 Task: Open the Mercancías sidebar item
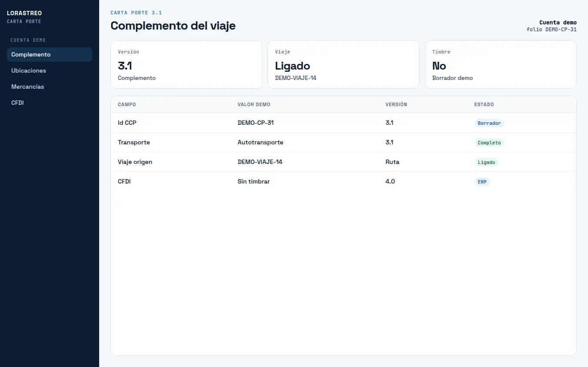tap(50, 87)
